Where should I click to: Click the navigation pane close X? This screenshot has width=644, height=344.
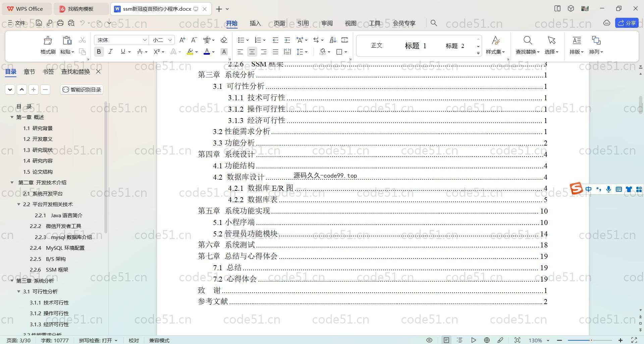[98, 71]
